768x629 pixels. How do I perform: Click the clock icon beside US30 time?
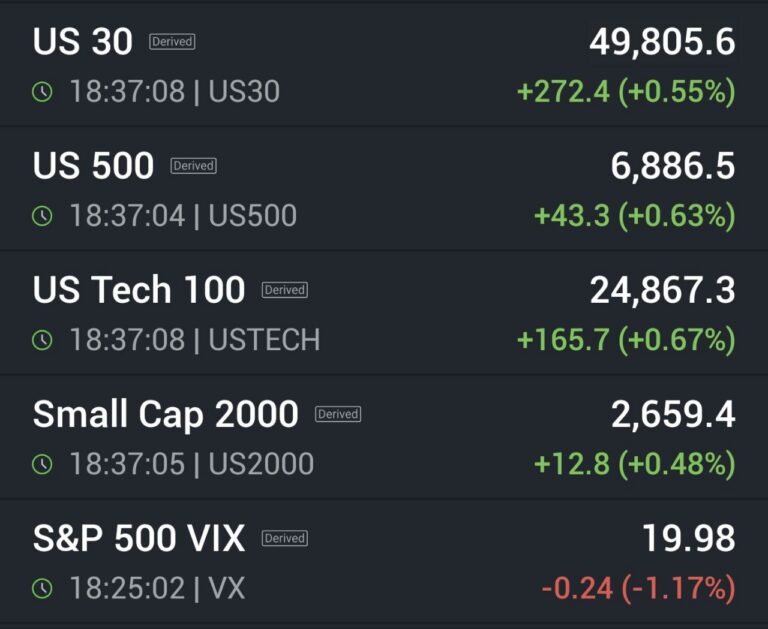pyautogui.click(x=42, y=92)
